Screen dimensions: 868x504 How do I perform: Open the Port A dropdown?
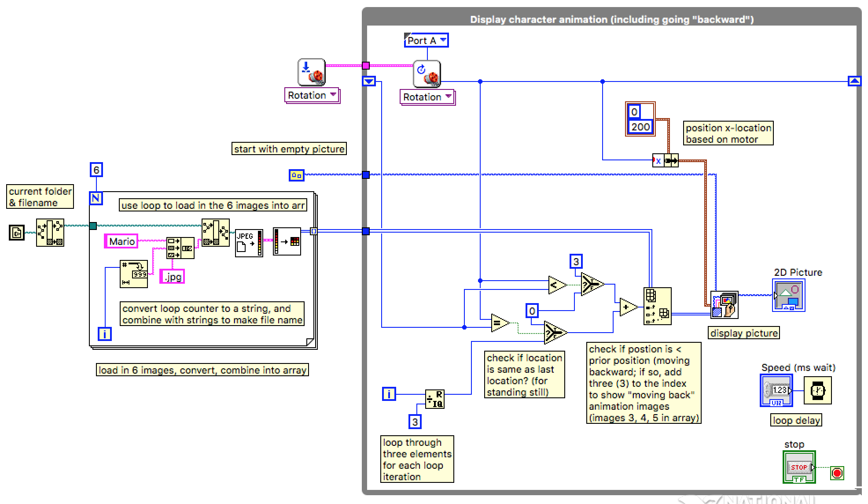[426, 41]
